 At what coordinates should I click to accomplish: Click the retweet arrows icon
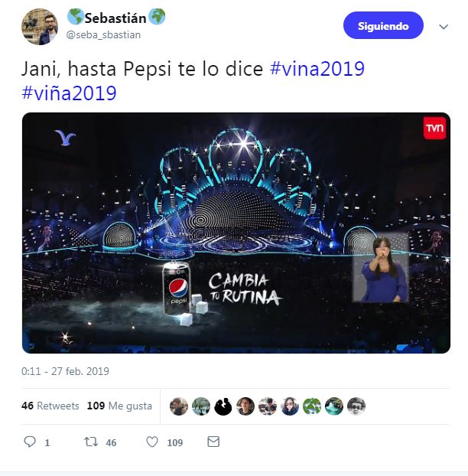coord(89,442)
